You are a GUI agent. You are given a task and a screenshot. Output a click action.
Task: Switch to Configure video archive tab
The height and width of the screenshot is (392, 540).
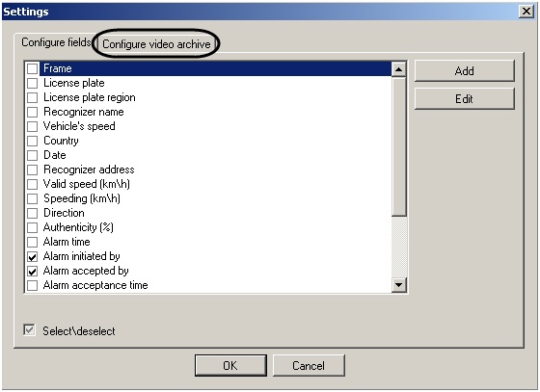coord(156,44)
